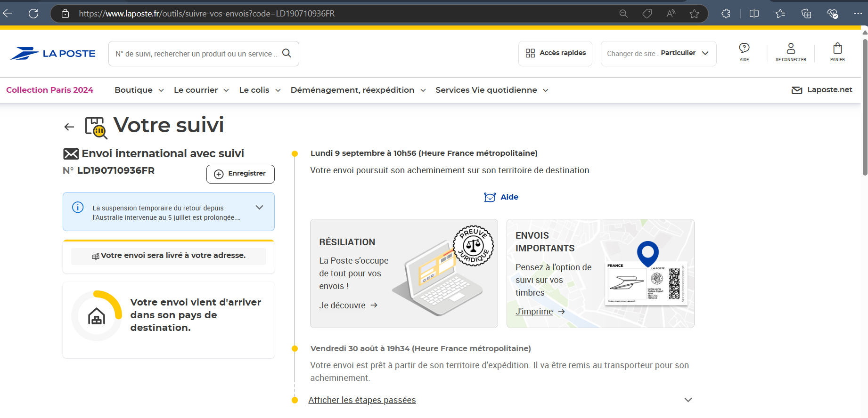Click the search magnifier icon
The image size is (868, 418).
click(x=287, y=53)
